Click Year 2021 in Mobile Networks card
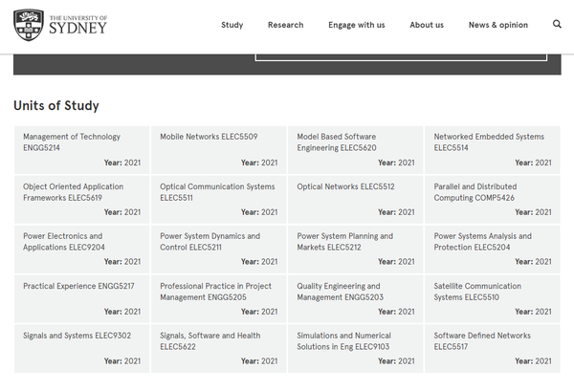The height and width of the screenshot is (392, 574). pos(259,163)
